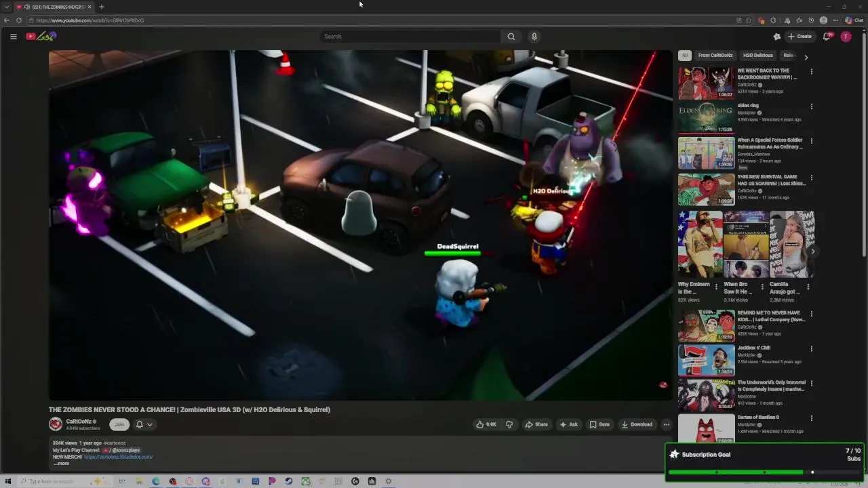Open the CaRtOoNz channel name link
Screen dimensions: 868x488
(x=79, y=422)
